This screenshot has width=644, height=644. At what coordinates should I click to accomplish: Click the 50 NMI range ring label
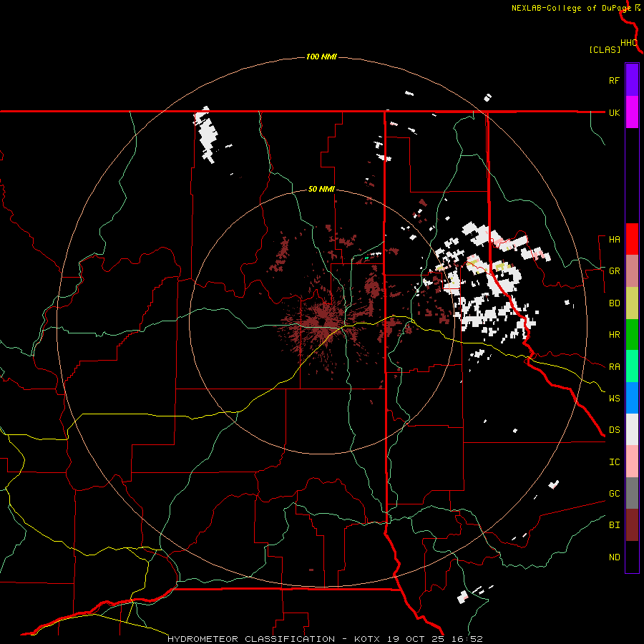[321, 190]
